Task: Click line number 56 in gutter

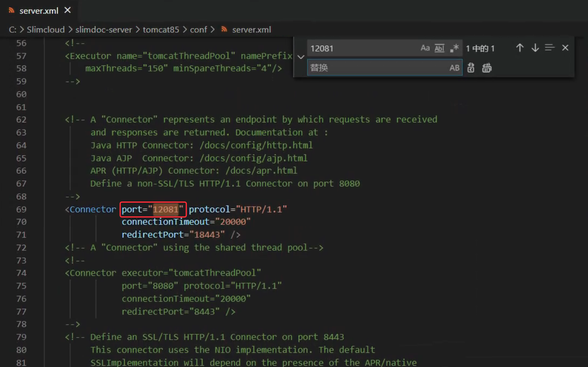Action: coord(21,43)
